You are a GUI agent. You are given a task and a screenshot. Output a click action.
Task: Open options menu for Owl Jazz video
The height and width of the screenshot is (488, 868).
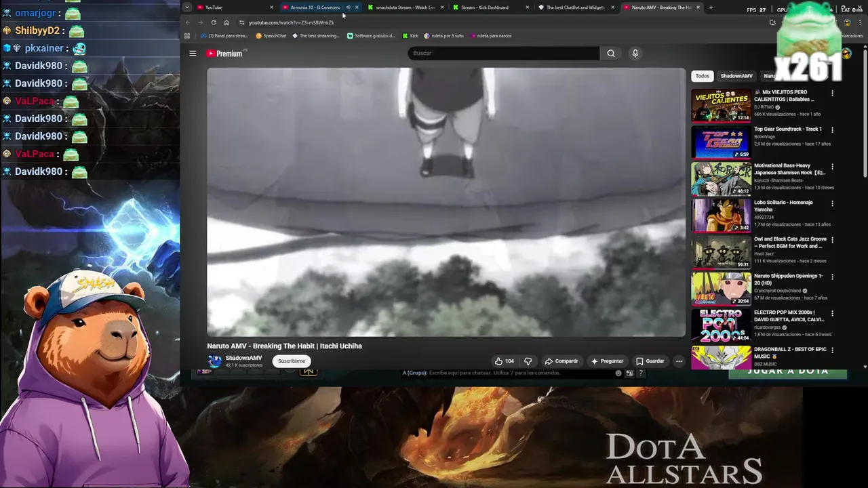coord(832,239)
